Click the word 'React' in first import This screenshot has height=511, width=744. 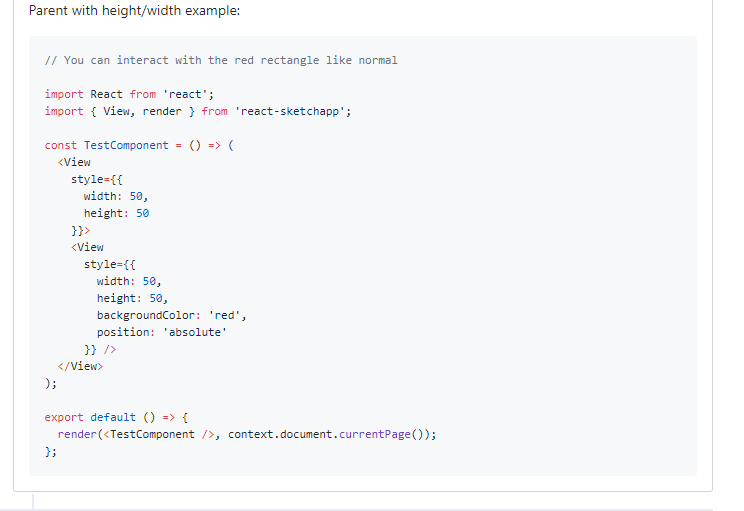tap(106, 94)
